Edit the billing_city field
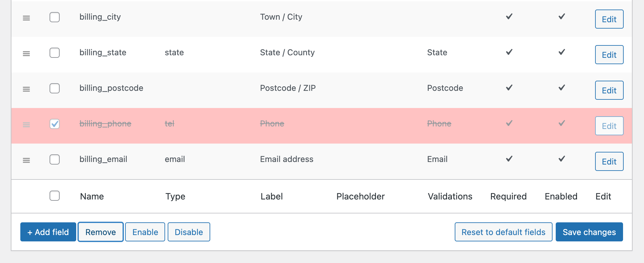644x263 pixels. [x=609, y=19]
